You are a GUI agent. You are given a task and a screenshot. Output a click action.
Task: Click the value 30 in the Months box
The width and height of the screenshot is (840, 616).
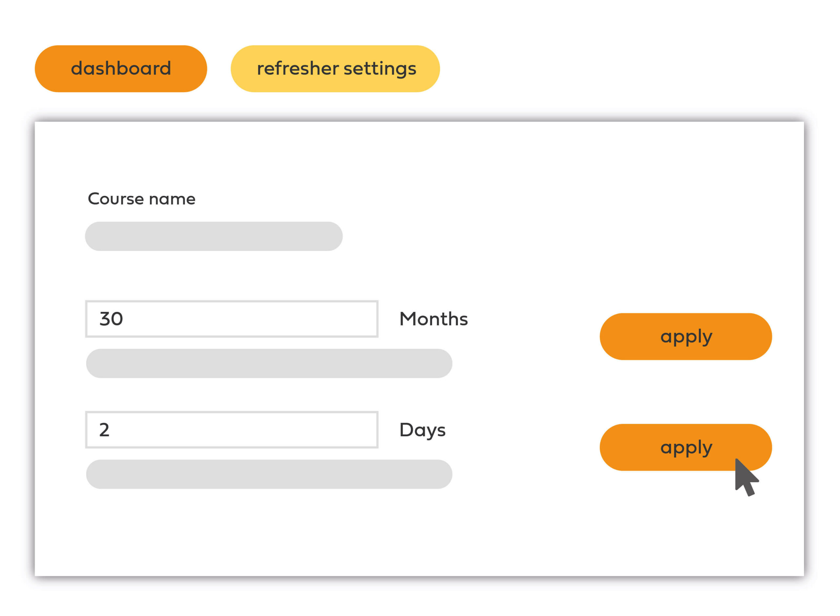point(111,319)
